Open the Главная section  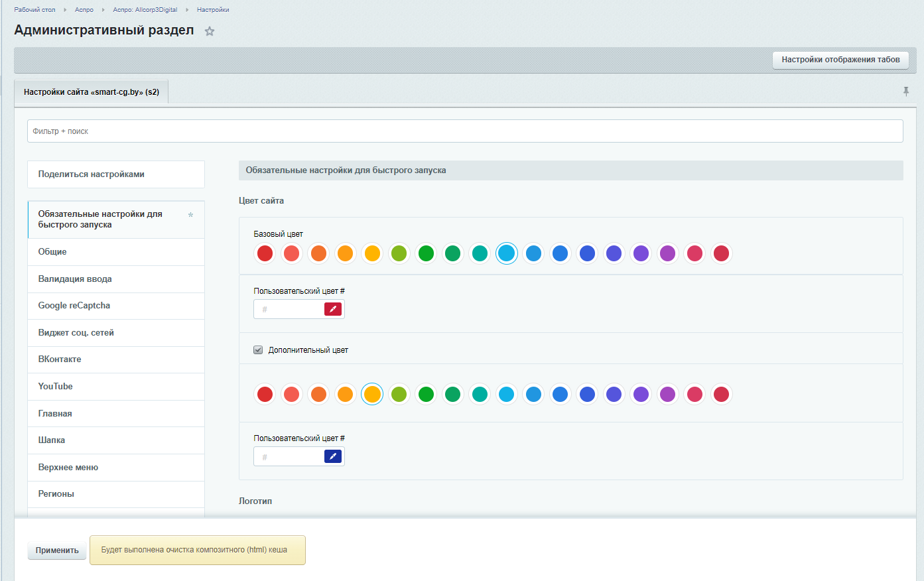pos(116,414)
